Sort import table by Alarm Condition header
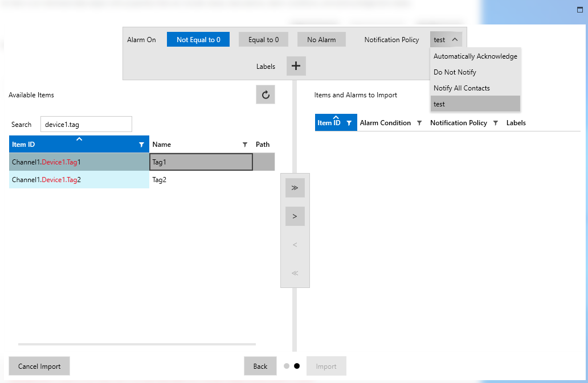Screen dimensions: 588x383 385,123
